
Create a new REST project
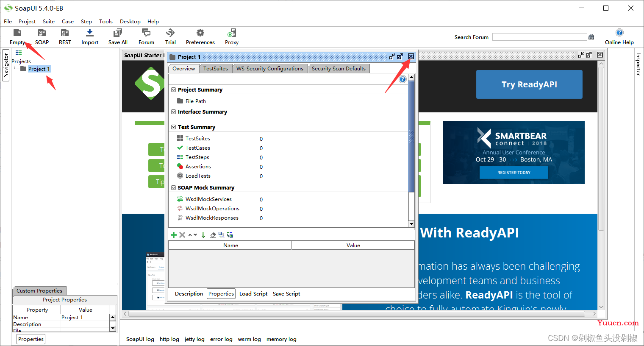tap(65, 37)
